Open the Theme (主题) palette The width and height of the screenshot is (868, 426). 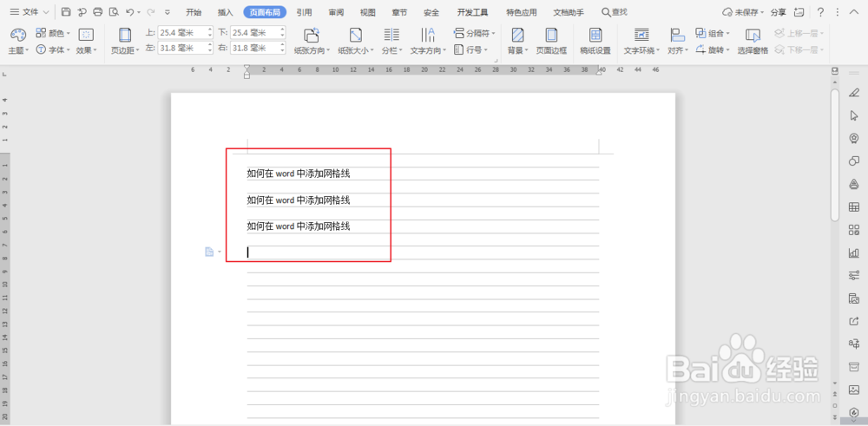pyautogui.click(x=17, y=42)
